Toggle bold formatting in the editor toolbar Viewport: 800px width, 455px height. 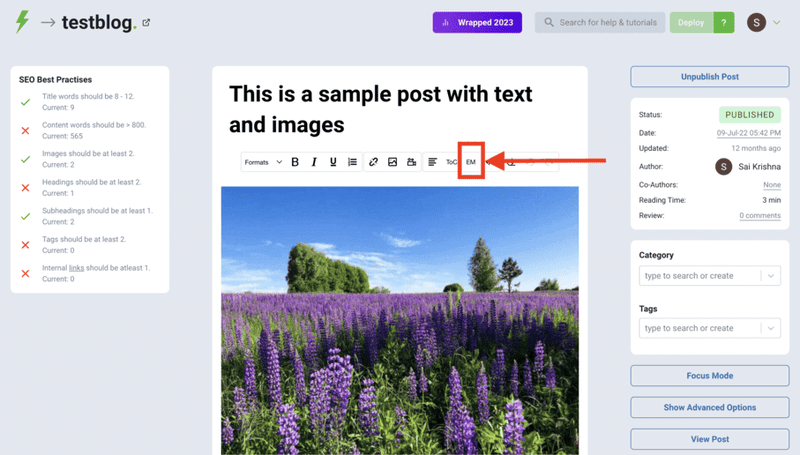295,162
